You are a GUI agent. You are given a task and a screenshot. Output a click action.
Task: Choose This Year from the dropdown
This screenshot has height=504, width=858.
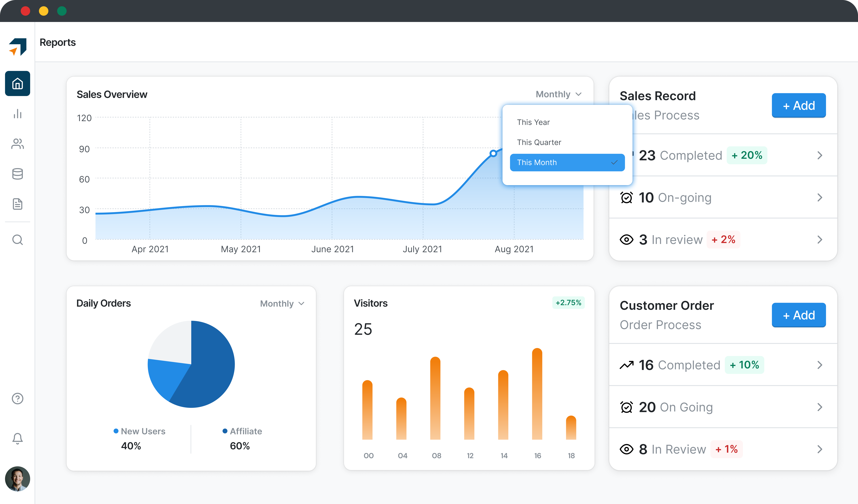click(533, 122)
